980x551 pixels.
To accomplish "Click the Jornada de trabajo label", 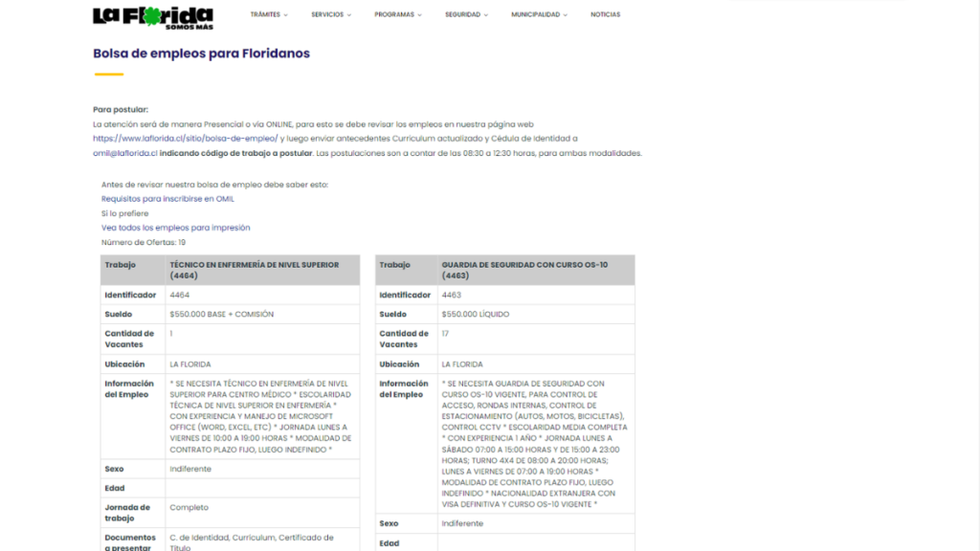I will (x=127, y=513).
